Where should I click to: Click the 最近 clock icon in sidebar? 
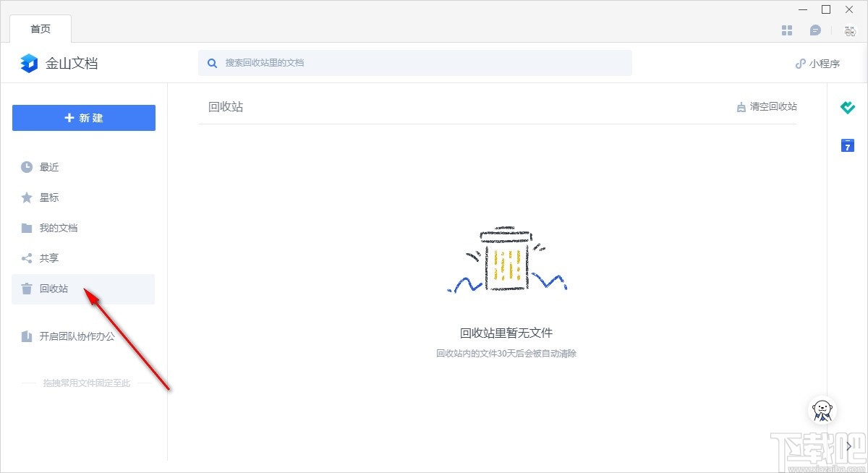pyautogui.click(x=25, y=167)
